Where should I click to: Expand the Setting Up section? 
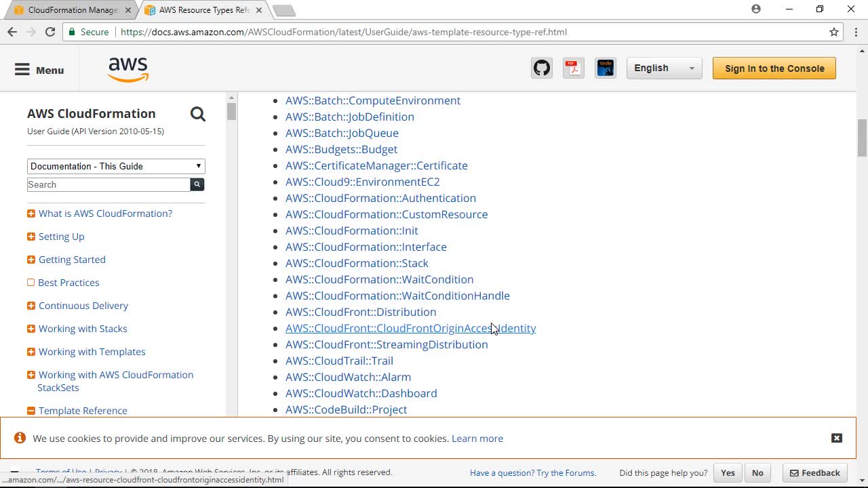[x=31, y=237]
